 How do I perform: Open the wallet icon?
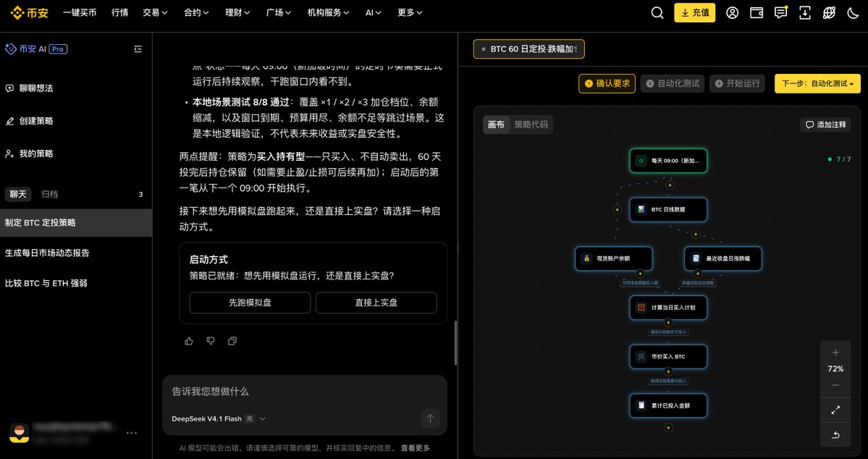757,13
